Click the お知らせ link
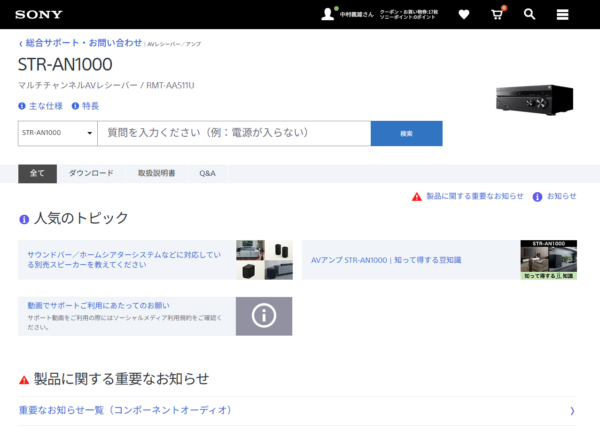The width and height of the screenshot is (600, 447). coord(561,196)
